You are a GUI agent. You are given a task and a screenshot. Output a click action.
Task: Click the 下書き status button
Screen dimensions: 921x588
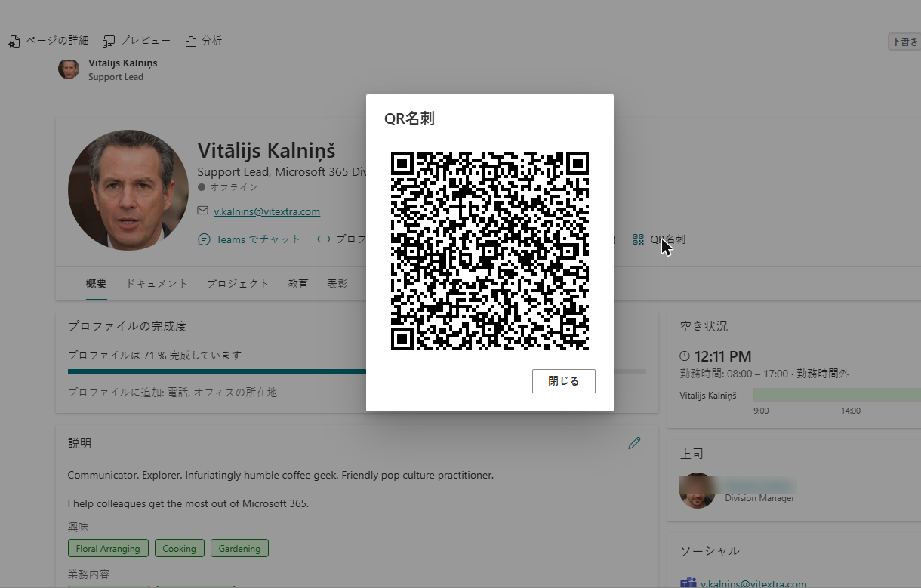click(x=904, y=42)
